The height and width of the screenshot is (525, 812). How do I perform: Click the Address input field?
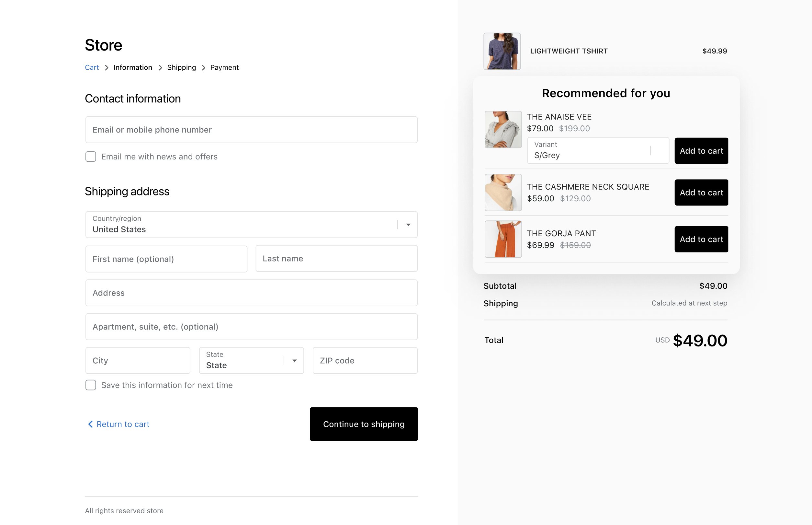[252, 293]
